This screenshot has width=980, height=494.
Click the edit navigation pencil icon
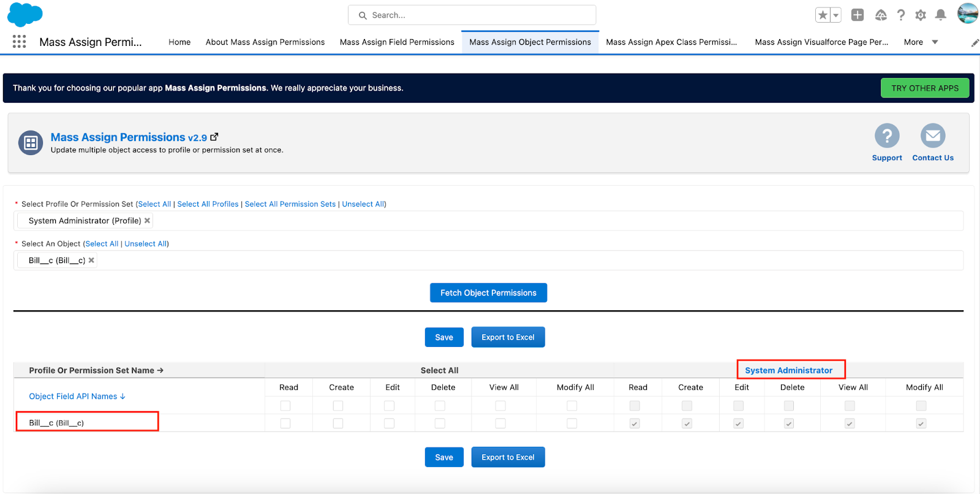[x=974, y=42]
